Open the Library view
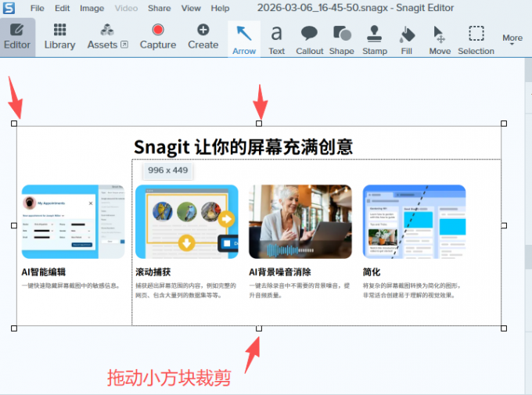This screenshot has width=532, height=395. [x=59, y=37]
